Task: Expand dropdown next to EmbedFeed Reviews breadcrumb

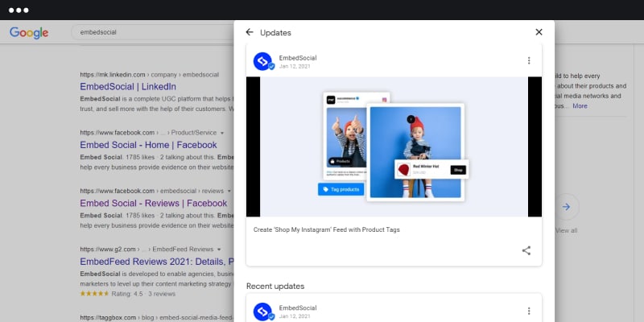Action: point(219,250)
